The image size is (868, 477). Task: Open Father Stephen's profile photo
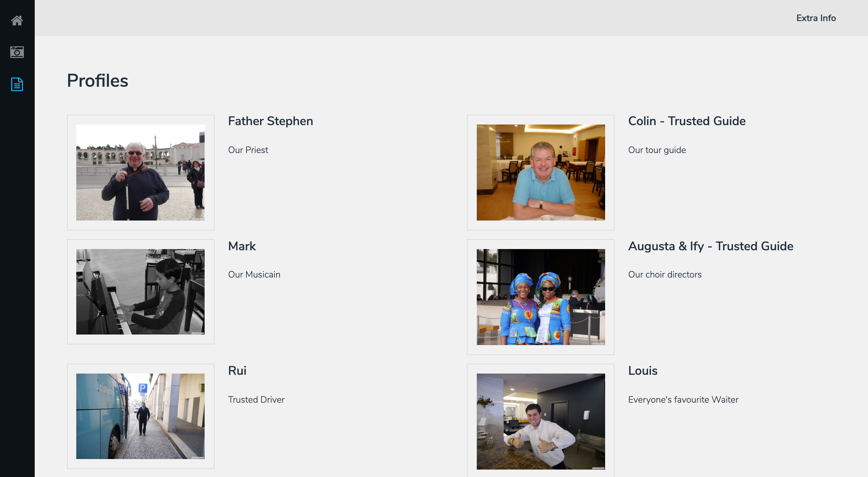click(140, 172)
